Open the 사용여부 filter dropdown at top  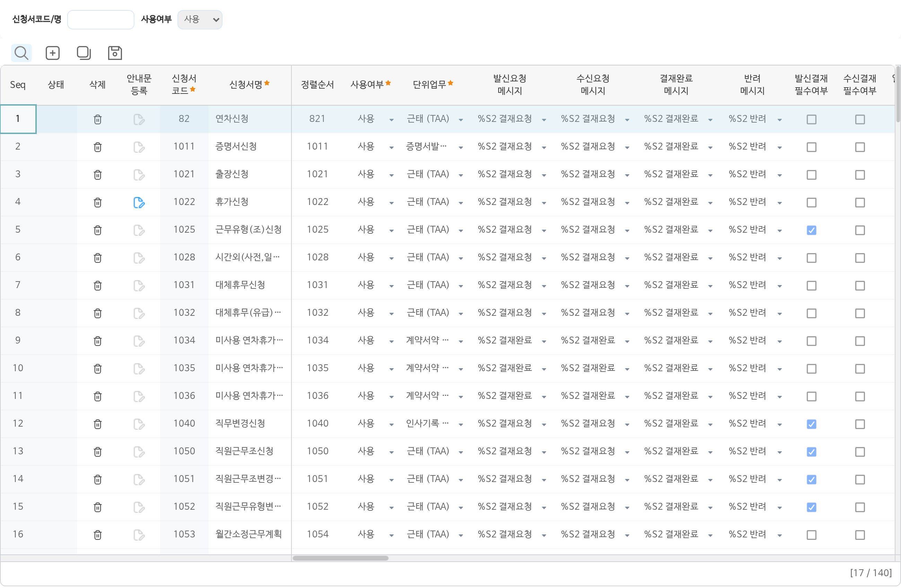200,19
